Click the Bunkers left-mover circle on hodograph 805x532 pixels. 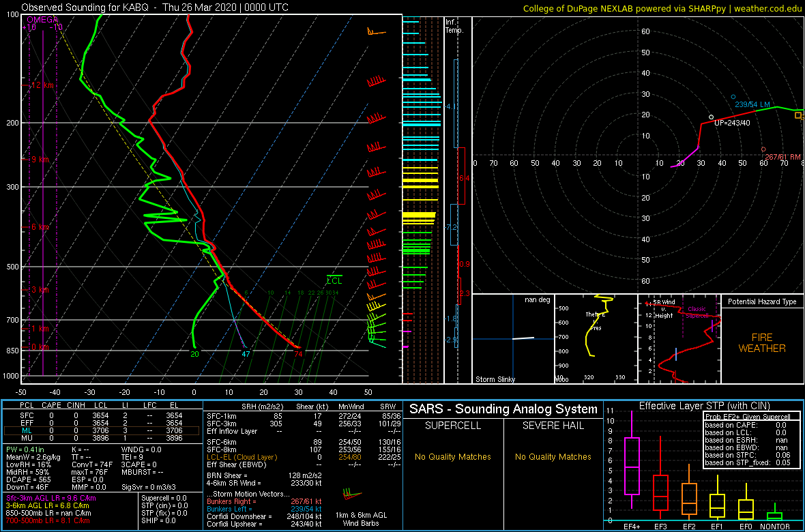coord(733,97)
